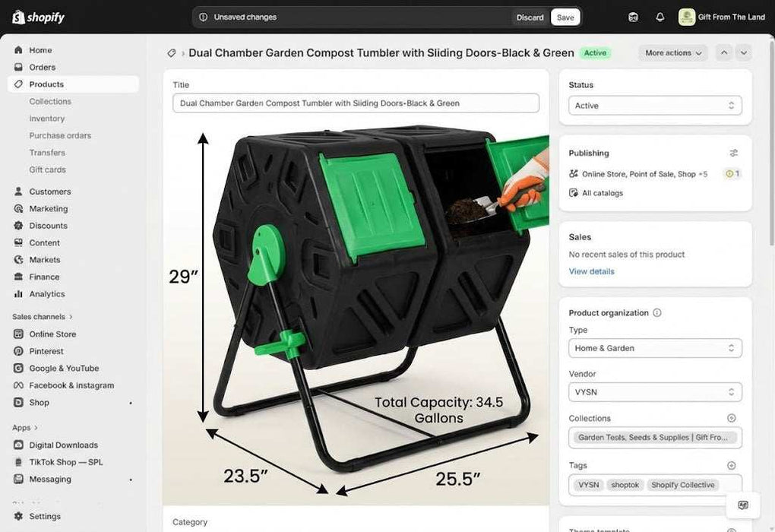775x532 pixels.
Task: Go to previous product arrow
Action: tap(724, 53)
